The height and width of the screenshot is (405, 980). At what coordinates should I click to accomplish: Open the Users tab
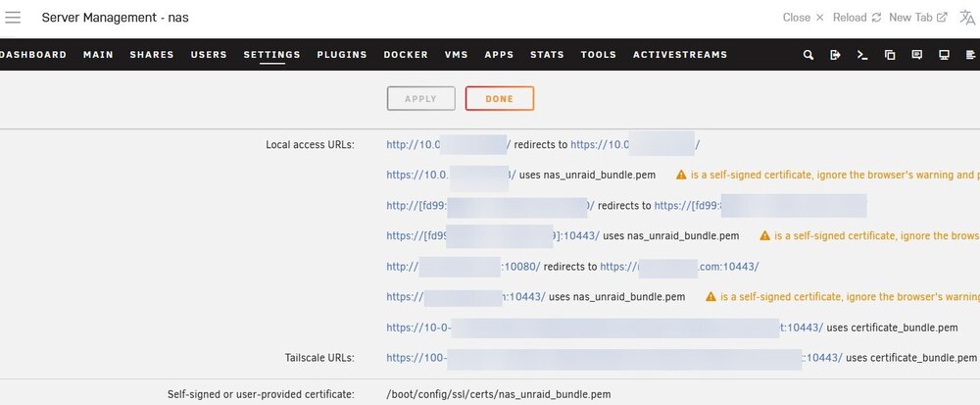(x=209, y=54)
